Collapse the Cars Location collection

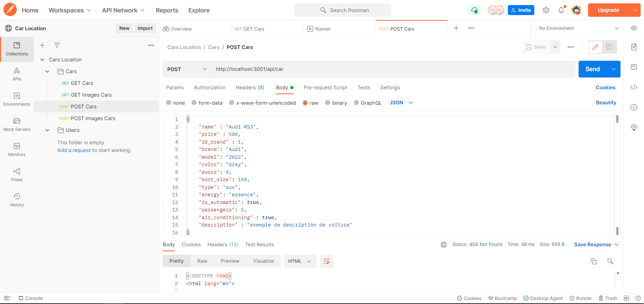42,60
